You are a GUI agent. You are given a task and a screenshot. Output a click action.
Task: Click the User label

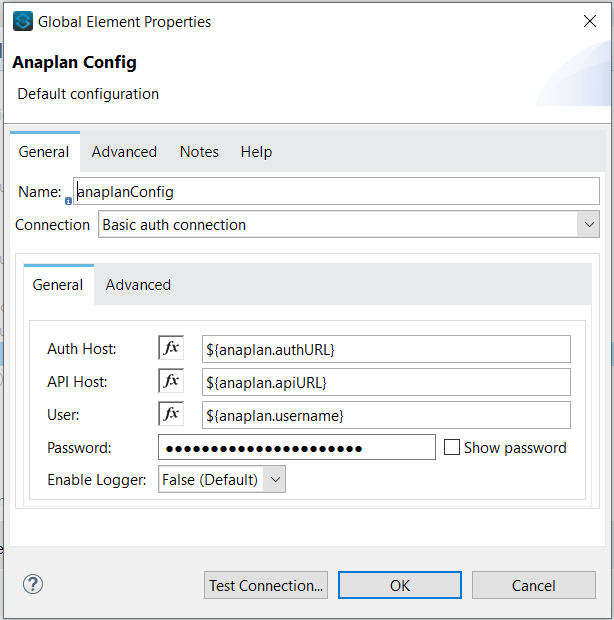pos(63,415)
